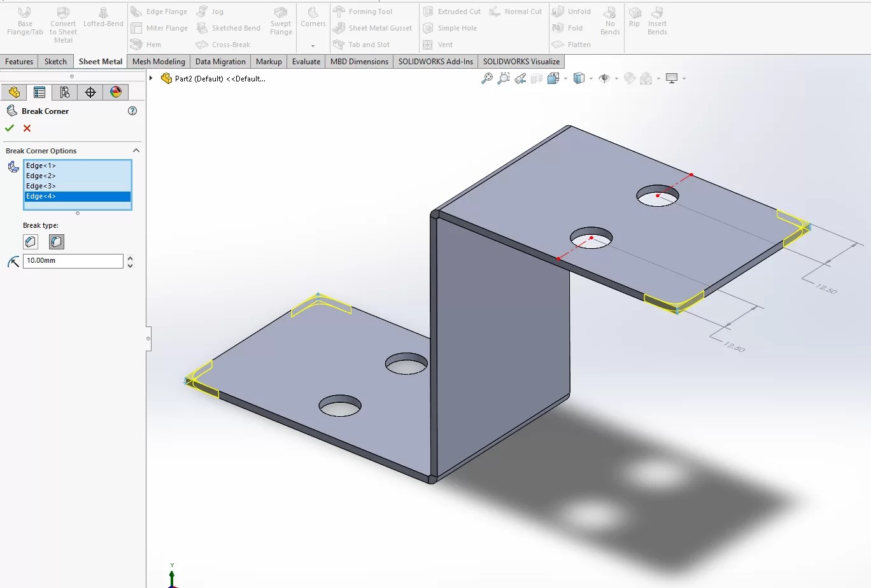
Task: Open the Display Style dropdown
Action: (590, 78)
